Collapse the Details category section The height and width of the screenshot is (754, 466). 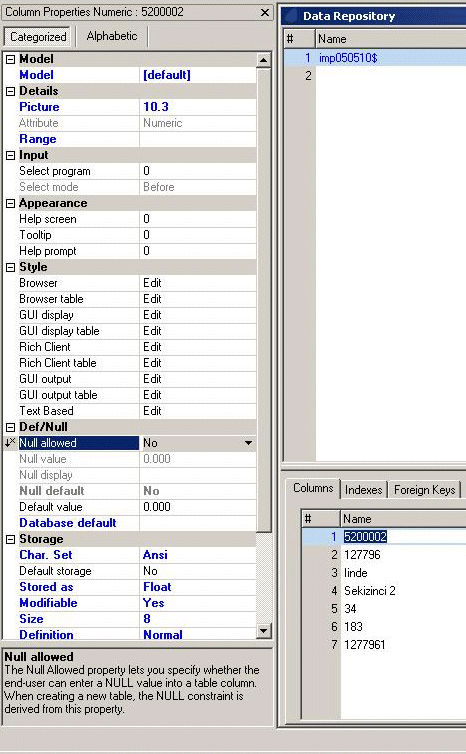pyautogui.click(x=10, y=91)
